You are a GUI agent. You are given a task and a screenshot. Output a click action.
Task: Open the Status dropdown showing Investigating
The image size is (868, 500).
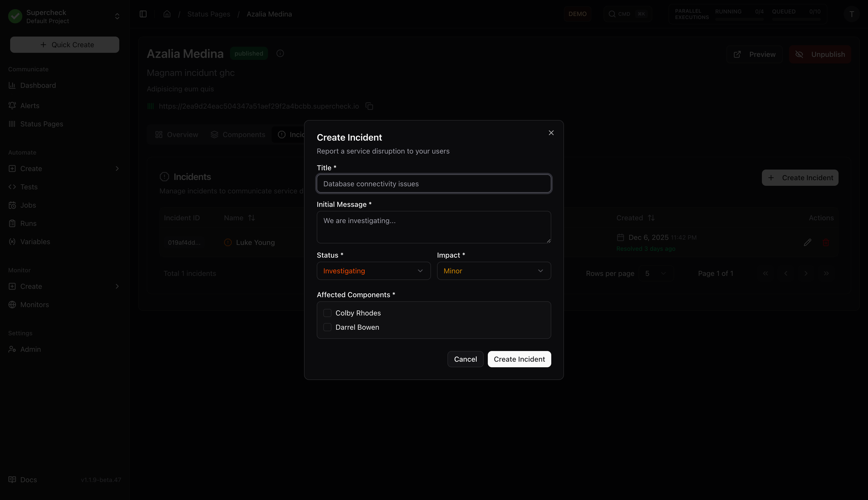pyautogui.click(x=373, y=271)
